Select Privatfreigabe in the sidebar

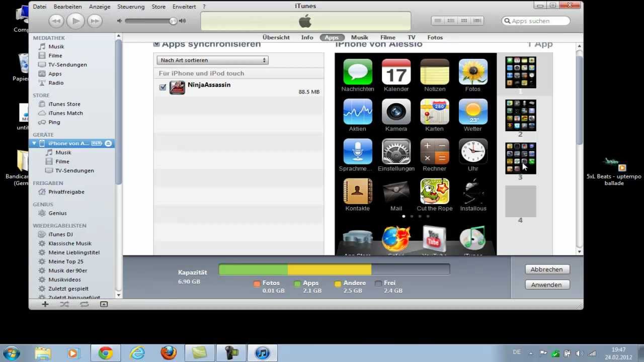point(66,192)
